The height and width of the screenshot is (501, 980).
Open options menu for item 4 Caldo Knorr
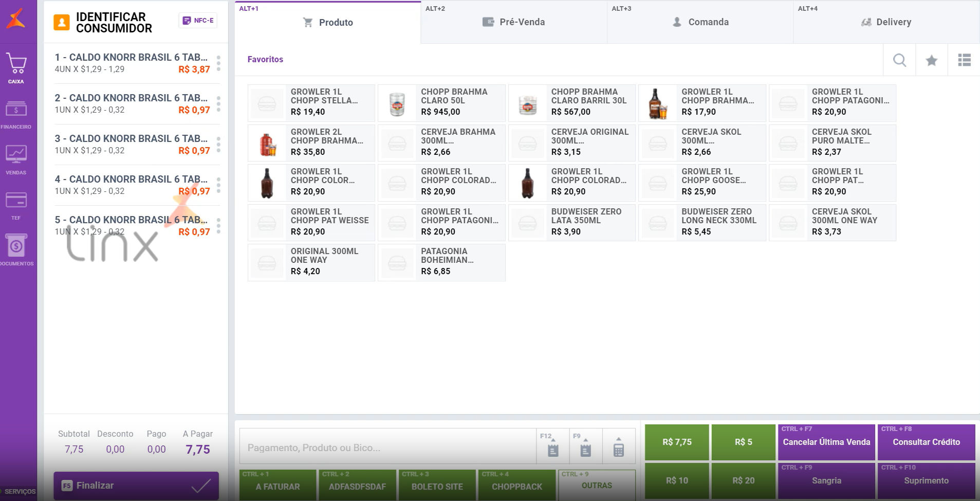point(219,185)
